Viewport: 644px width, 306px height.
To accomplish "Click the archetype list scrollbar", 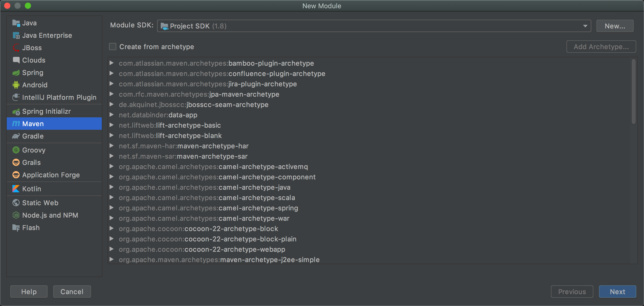I will 633,92.
